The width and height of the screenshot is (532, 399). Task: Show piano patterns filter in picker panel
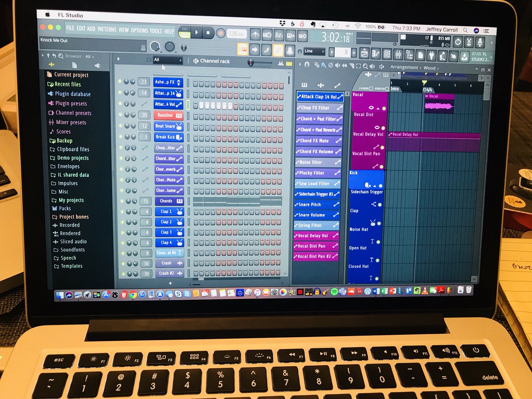click(305, 85)
